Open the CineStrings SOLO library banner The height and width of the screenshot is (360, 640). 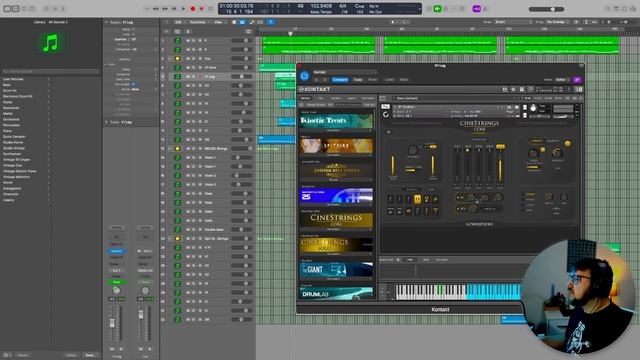[x=336, y=245]
